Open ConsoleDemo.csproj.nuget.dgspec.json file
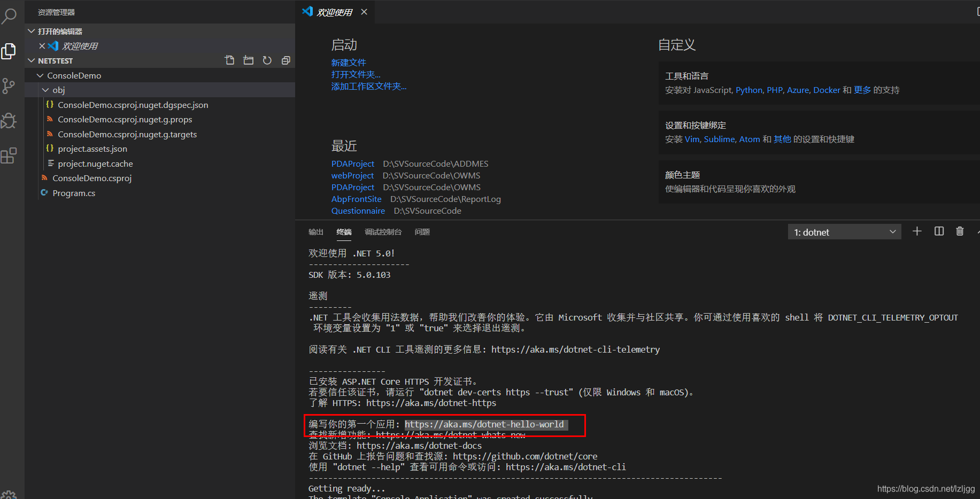The width and height of the screenshot is (980, 499). click(x=160, y=105)
